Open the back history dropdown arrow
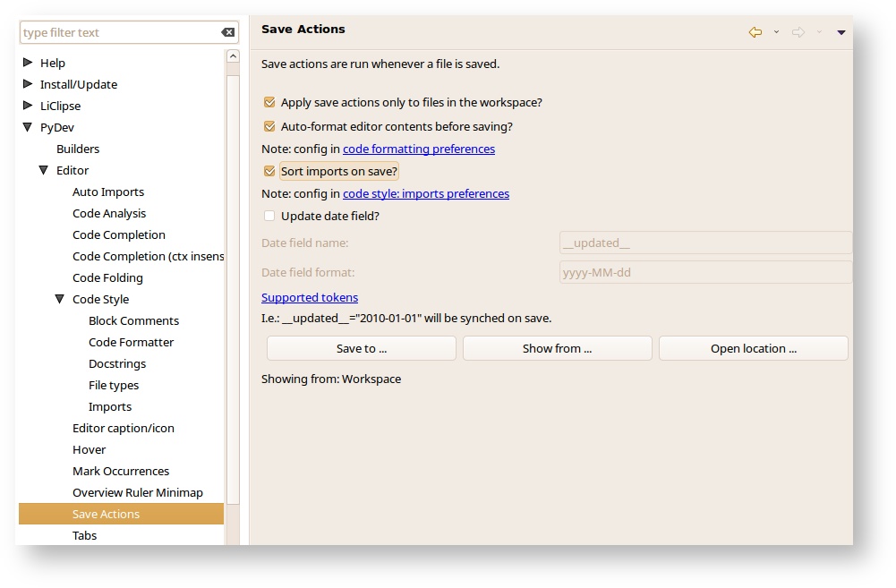This screenshot has height=588, width=896. (x=776, y=32)
